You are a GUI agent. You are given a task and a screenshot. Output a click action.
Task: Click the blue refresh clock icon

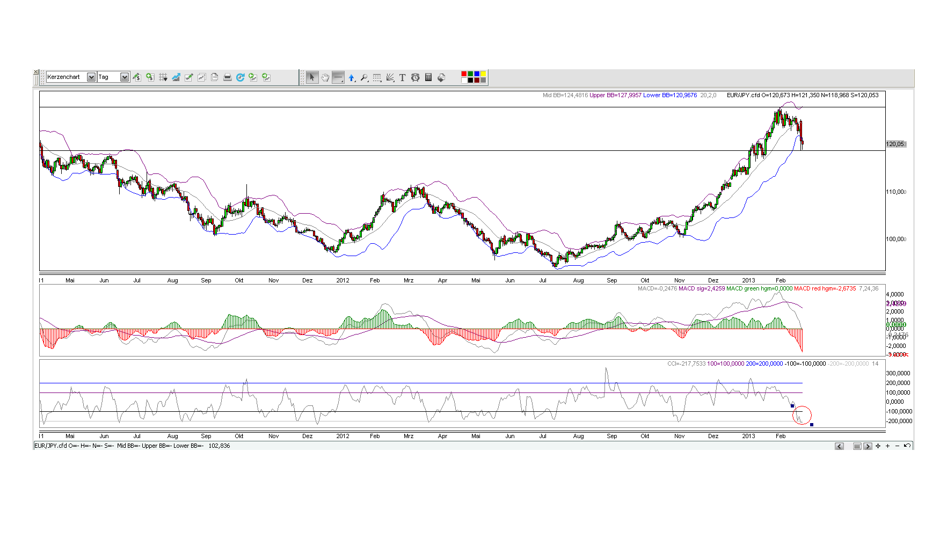(x=240, y=77)
